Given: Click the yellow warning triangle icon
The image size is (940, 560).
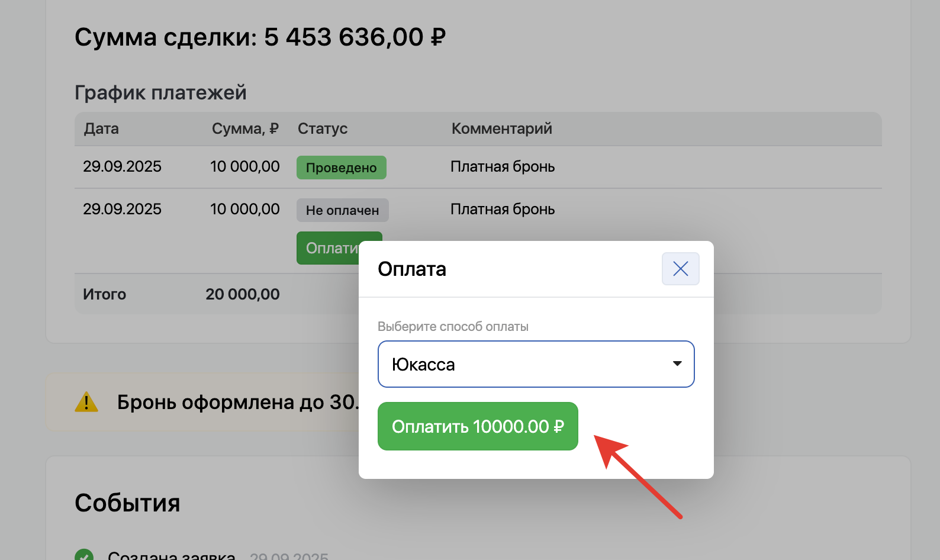Looking at the screenshot, I should 86,402.
